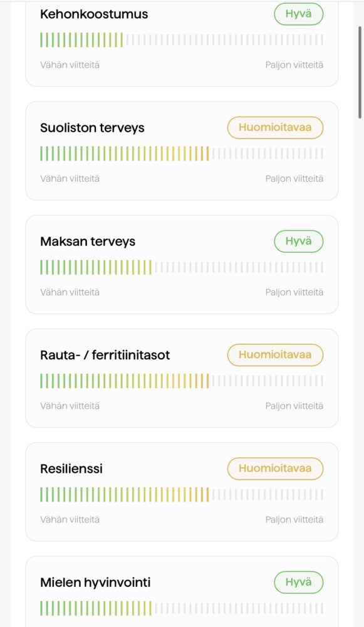Click the Resilienssi indicator bar

182,494
